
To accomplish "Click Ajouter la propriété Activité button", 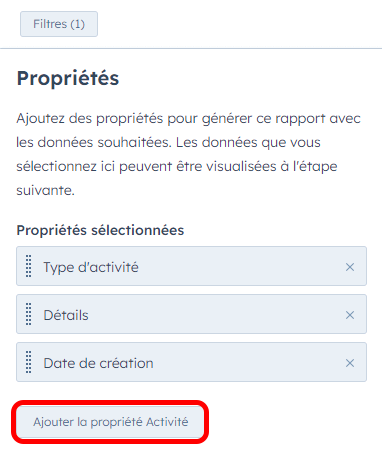I will coord(110,422).
